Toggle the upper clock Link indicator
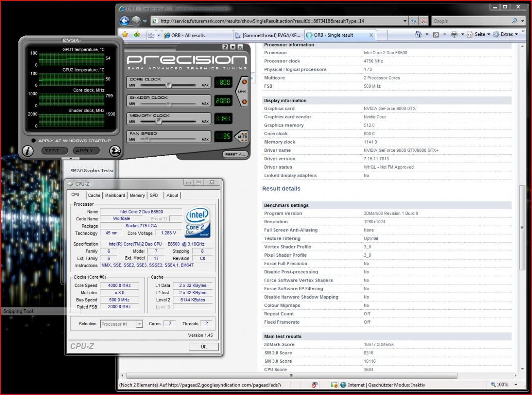532x395 pixels. tap(244, 82)
